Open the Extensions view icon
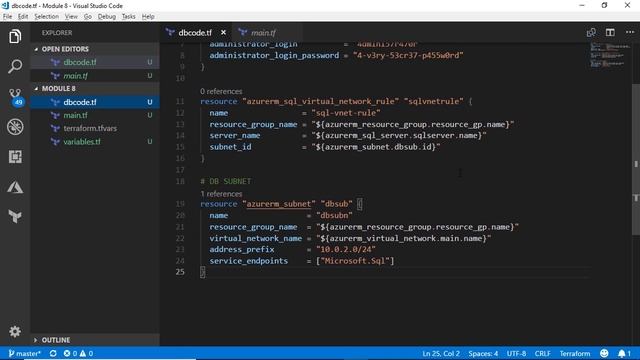Screen dimensions: 640x360 pyautogui.click(x=15, y=157)
